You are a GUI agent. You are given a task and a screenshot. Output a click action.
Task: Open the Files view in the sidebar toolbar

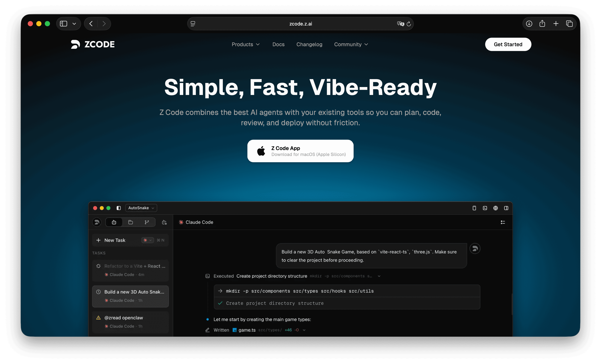point(130,222)
